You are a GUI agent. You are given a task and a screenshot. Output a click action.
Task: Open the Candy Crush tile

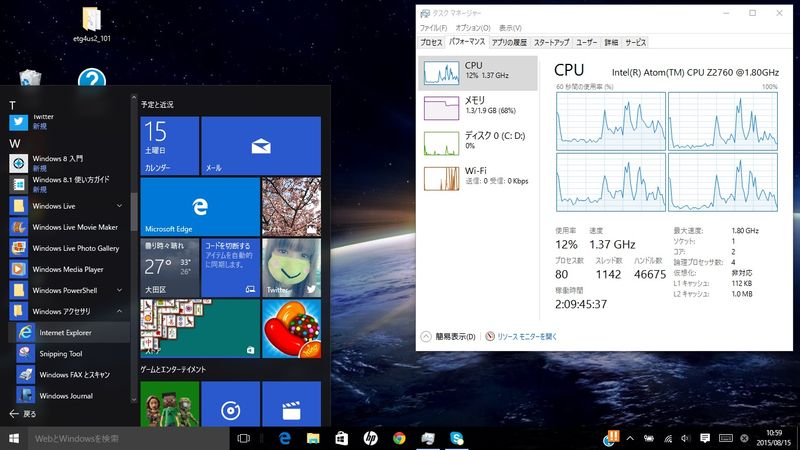point(291,329)
